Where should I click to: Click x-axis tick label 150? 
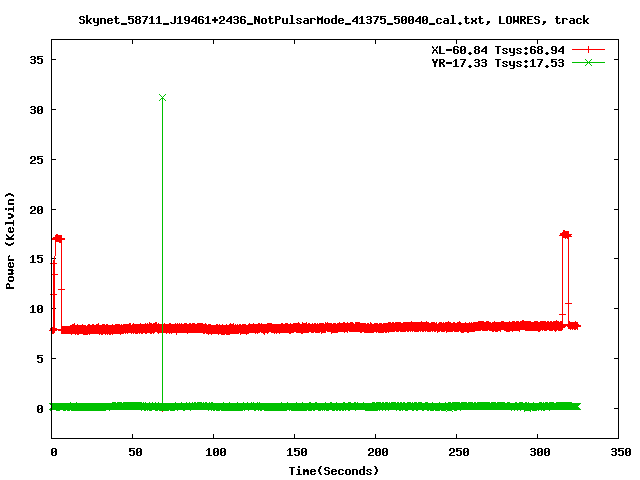click(296, 452)
